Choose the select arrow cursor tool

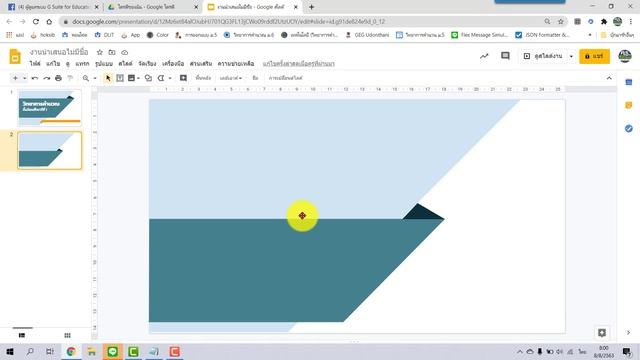tap(108, 78)
